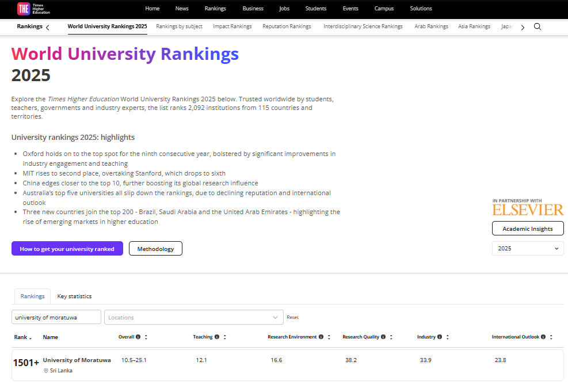
Task: Open Events in top navigation
Action: (350, 9)
